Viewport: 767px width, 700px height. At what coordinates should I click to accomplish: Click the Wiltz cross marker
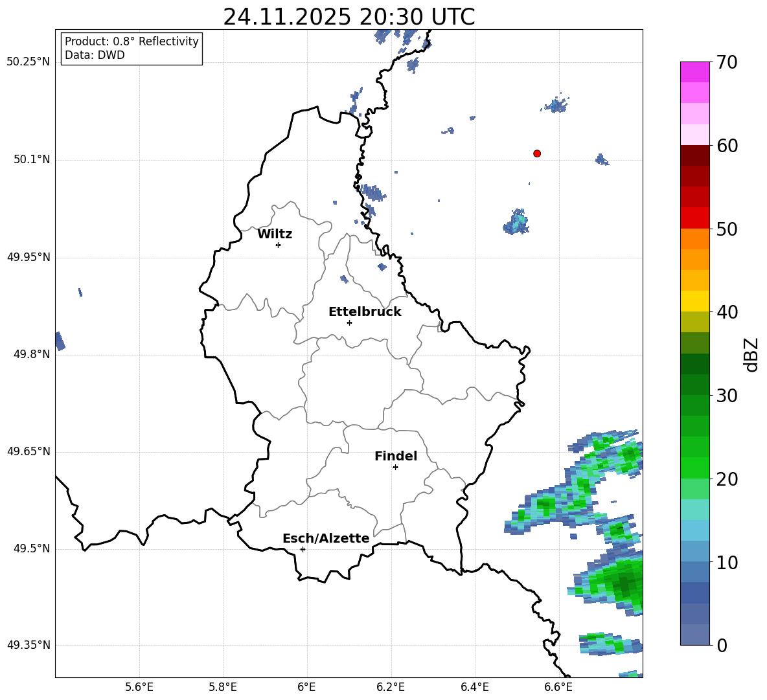click(278, 245)
